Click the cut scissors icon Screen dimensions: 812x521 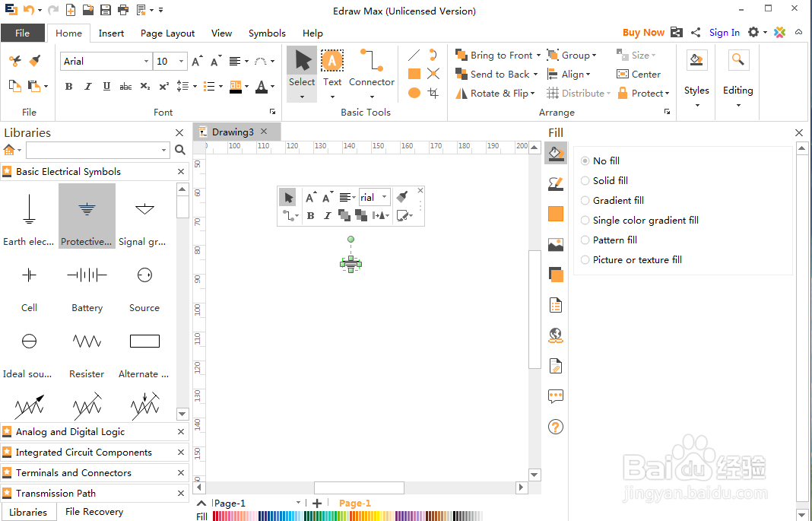click(x=15, y=61)
